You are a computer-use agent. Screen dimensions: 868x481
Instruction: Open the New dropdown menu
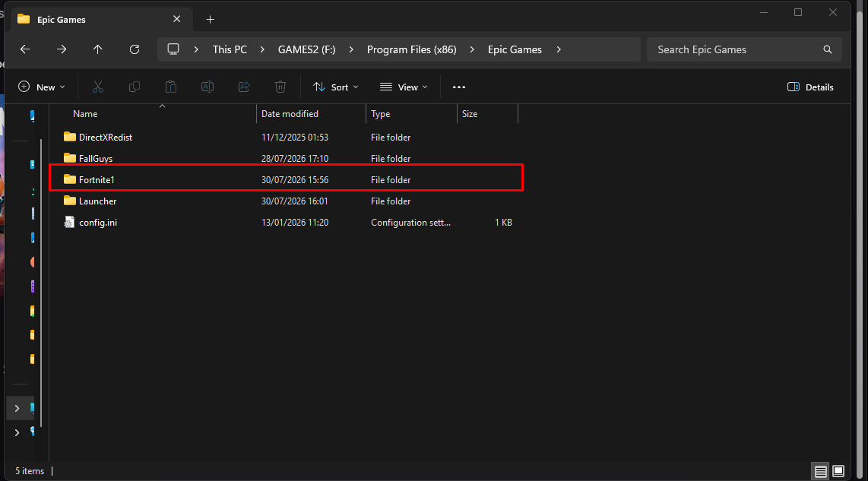(x=42, y=87)
